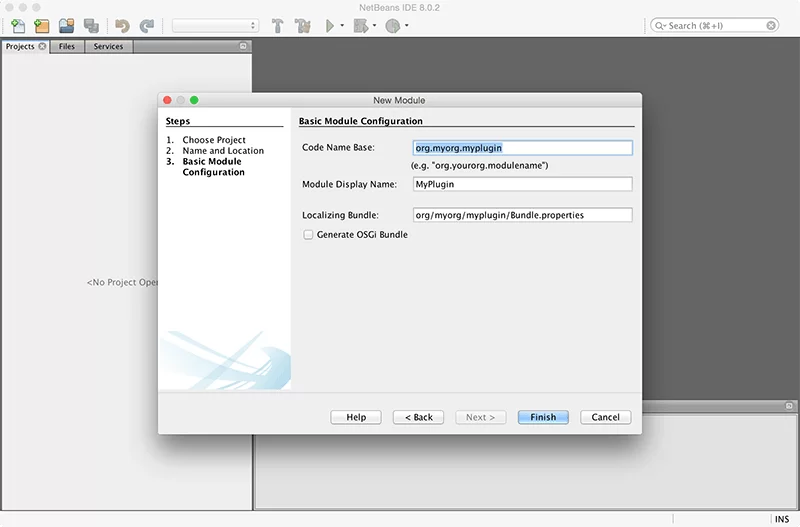
Task: Click the green zoom button of New Module
Action: pos(194,100)
